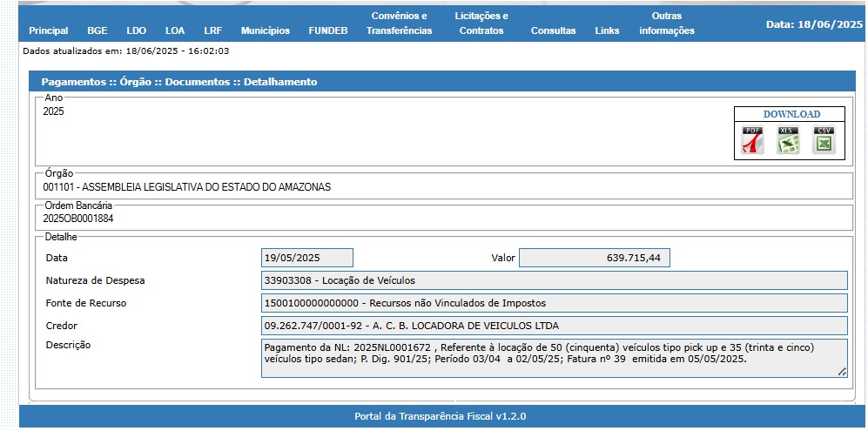This screenshot has height=431, width=868.
Task: Click the Valor field with 639.715,44
Action: point(594,258)
